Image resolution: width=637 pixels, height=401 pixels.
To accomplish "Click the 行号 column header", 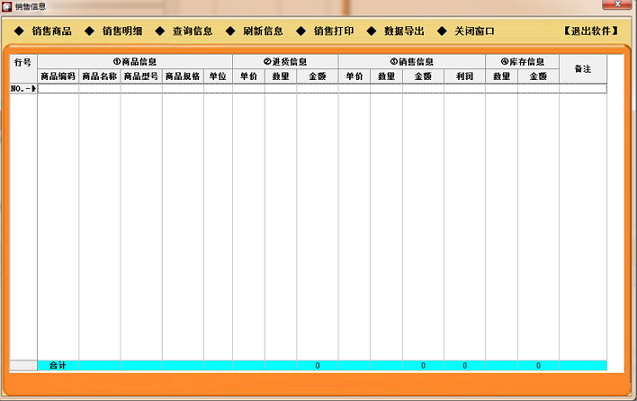I will click(x=24, y=69).
